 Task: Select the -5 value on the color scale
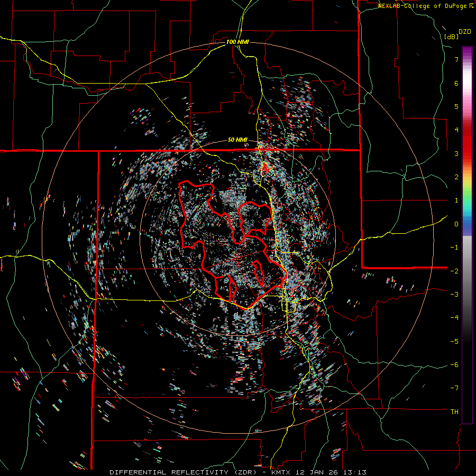pos(454,341)
